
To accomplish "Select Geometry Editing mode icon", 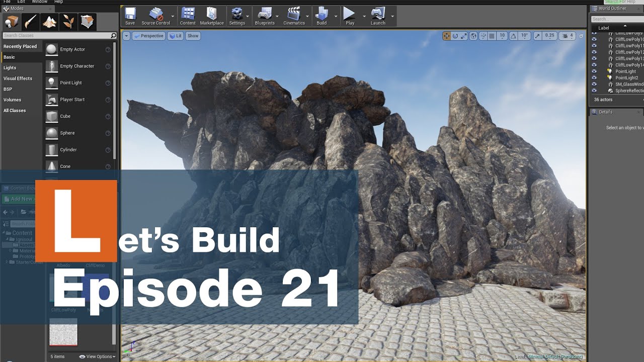I will 87,22.
